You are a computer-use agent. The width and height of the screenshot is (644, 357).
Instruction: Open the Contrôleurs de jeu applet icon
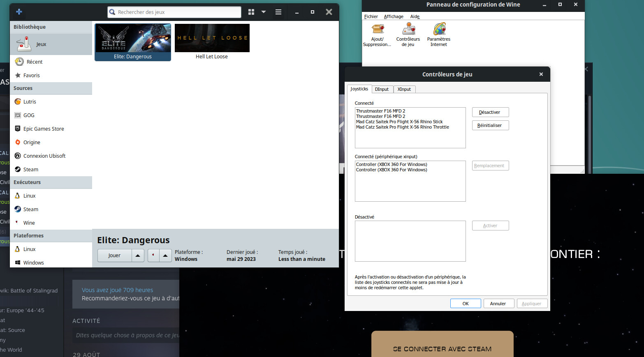click(408, 35)
